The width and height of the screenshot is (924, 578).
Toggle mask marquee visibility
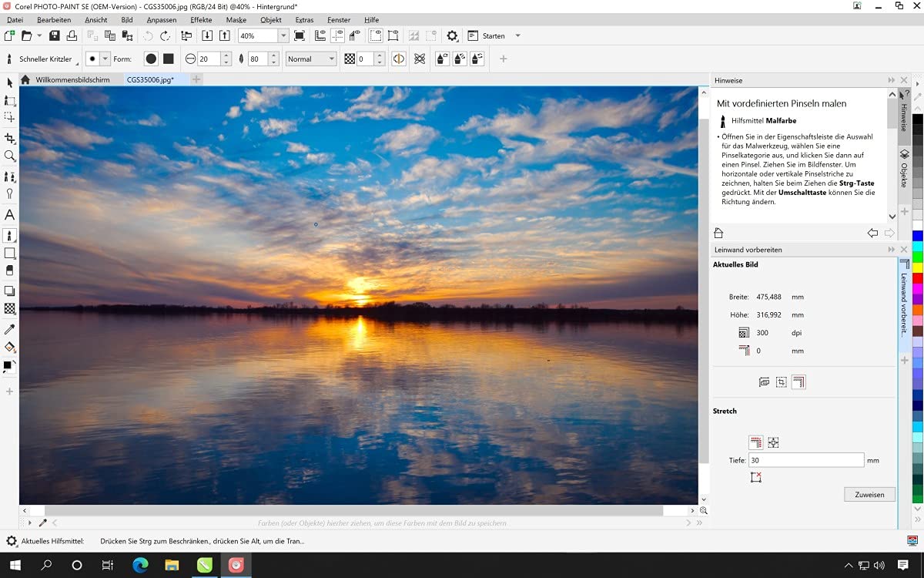point(375,35)
